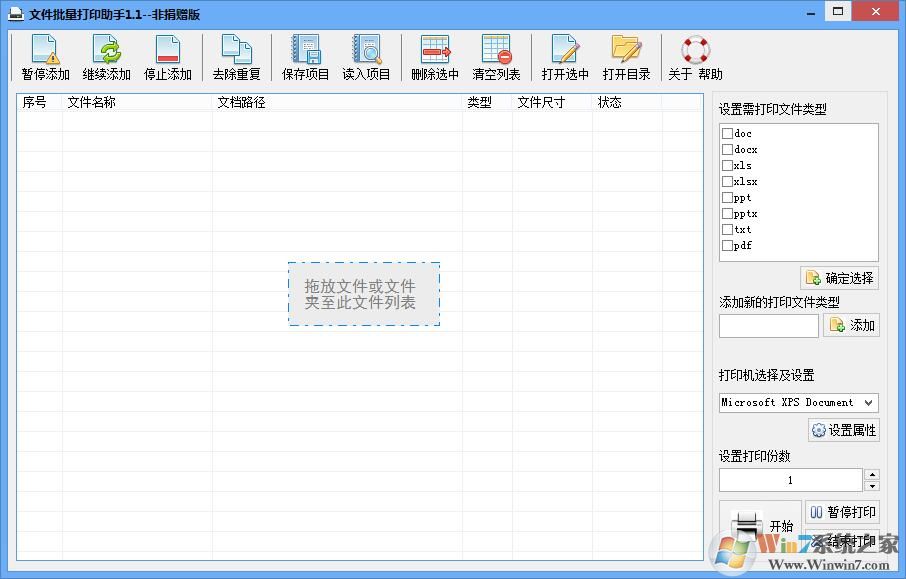Screen dimensions: 906x579
Task: Check the pdf file type option
Action: pos(727,245)
